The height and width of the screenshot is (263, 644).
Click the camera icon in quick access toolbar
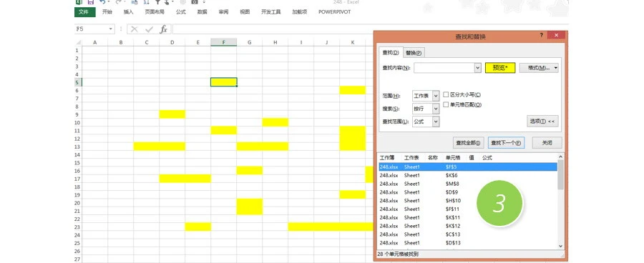pyautogui.click(x=195, y=1)
